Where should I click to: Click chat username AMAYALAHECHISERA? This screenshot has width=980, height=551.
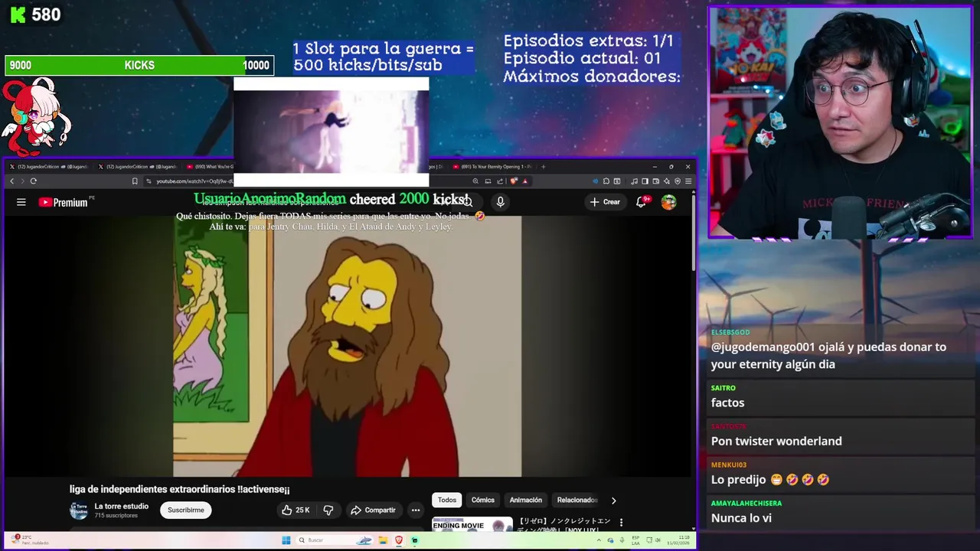tap(746, 504)
